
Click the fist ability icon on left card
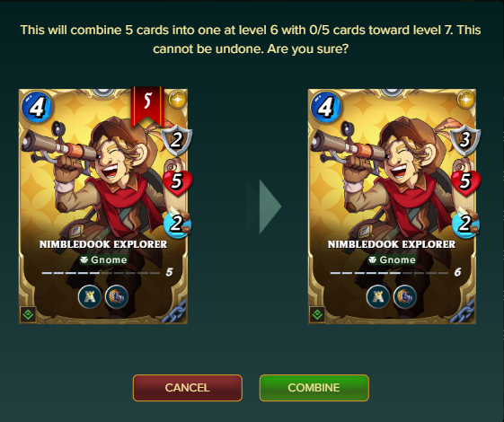click(x=117, y=296)
